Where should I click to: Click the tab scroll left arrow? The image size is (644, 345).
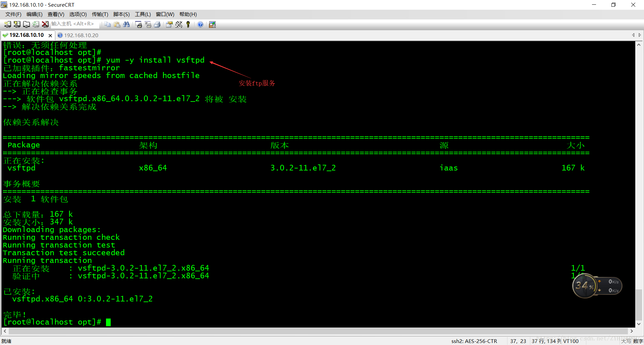click(633, 35)
